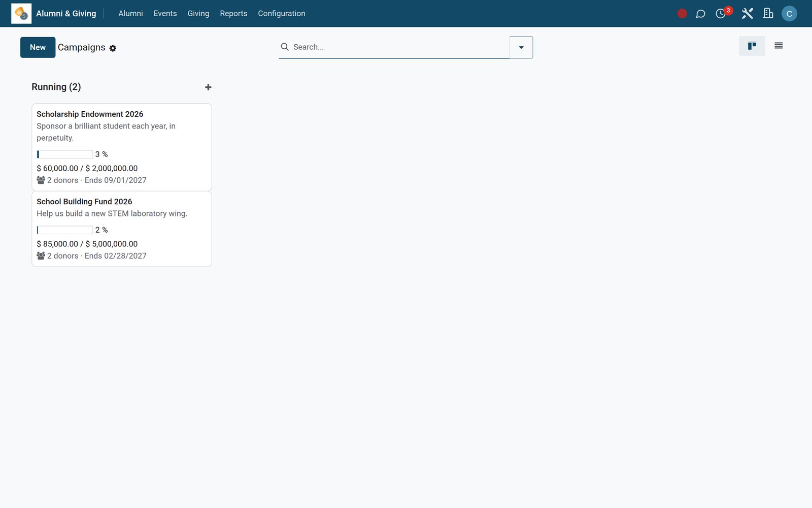
Task: Click the Campaigns breadcrumb title
Action: pyautogui.click(x=82, y=47)
